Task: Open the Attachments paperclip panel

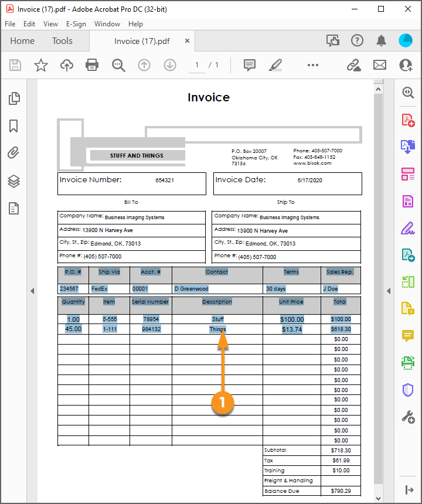Action: pyautogui.click(x=14, y=154)
